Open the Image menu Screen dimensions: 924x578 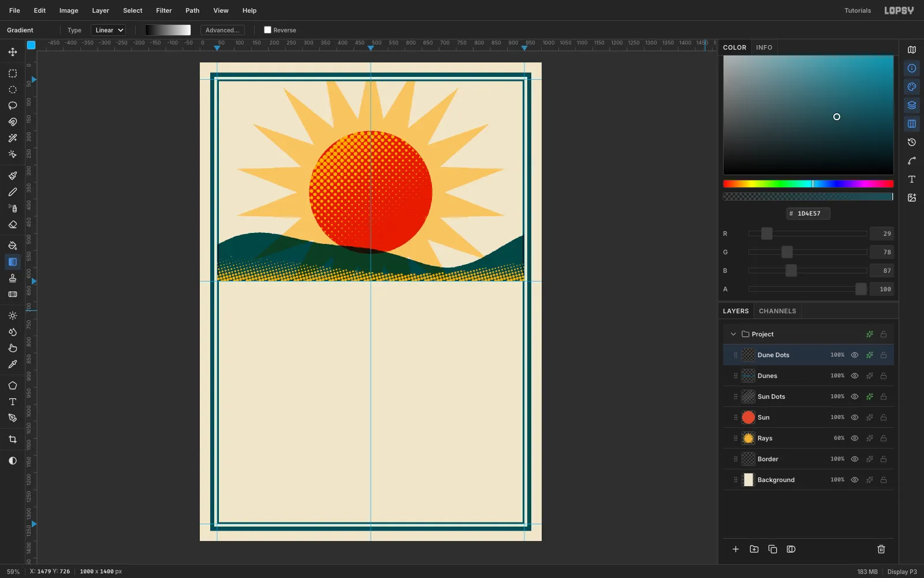tap(69, 10)
